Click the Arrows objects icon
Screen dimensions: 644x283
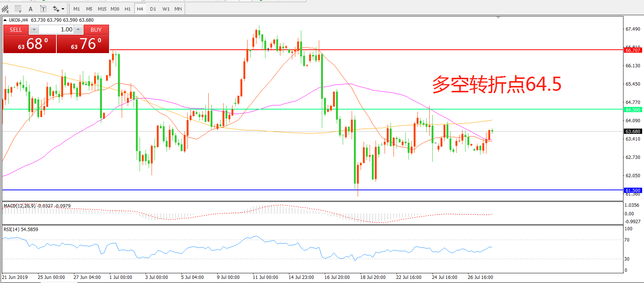pos(56,9)
